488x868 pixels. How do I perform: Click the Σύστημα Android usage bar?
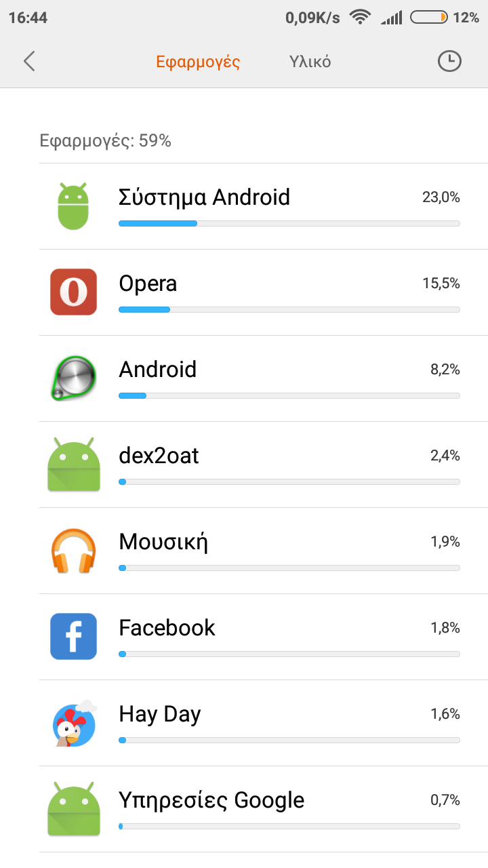pos(289,223)
